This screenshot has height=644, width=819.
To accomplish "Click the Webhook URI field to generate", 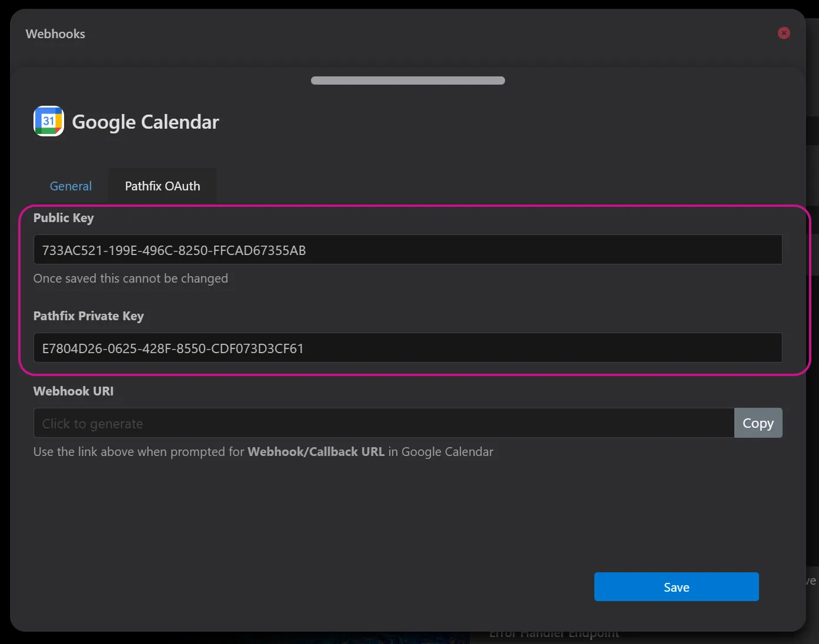I will (384, 423).
